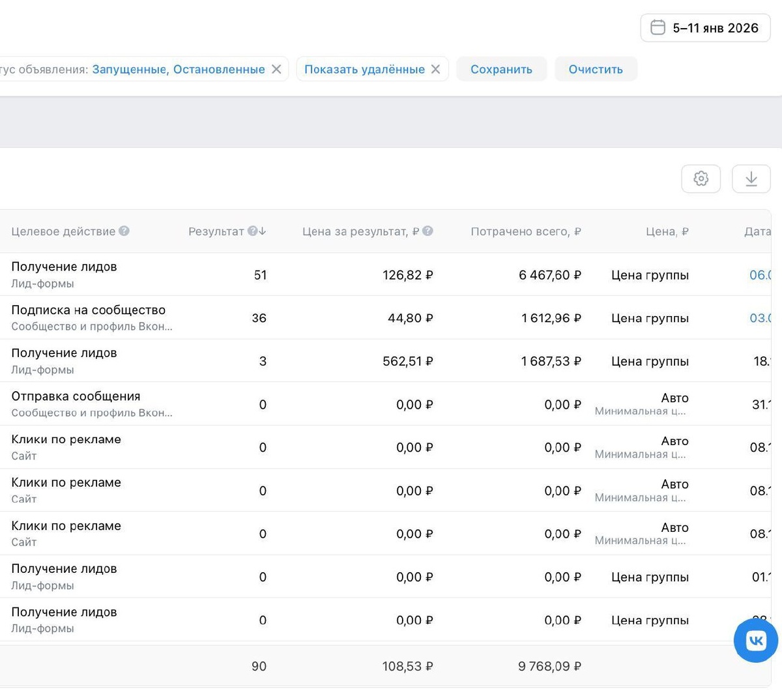Click the Очистить button

pyautogui.click(x=596, y=69)
